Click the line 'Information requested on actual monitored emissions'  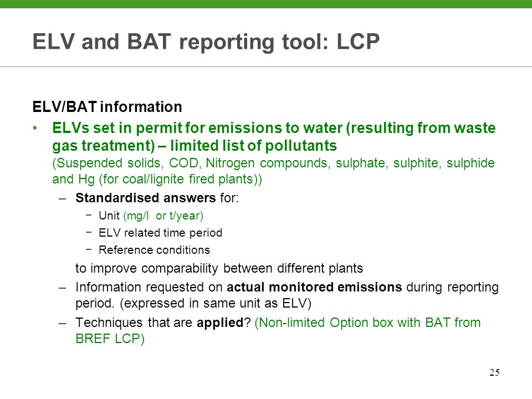[287, 288]
